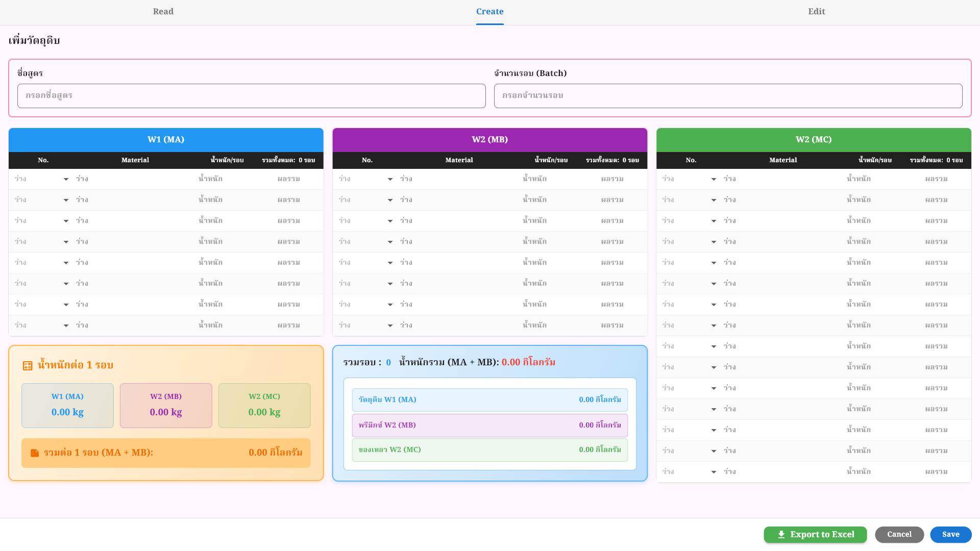Click note icon in รวมต่อ 1 รอบ bar
Image resolution: width=980 pixels, height=551 pixels.
tap(35, 453)
